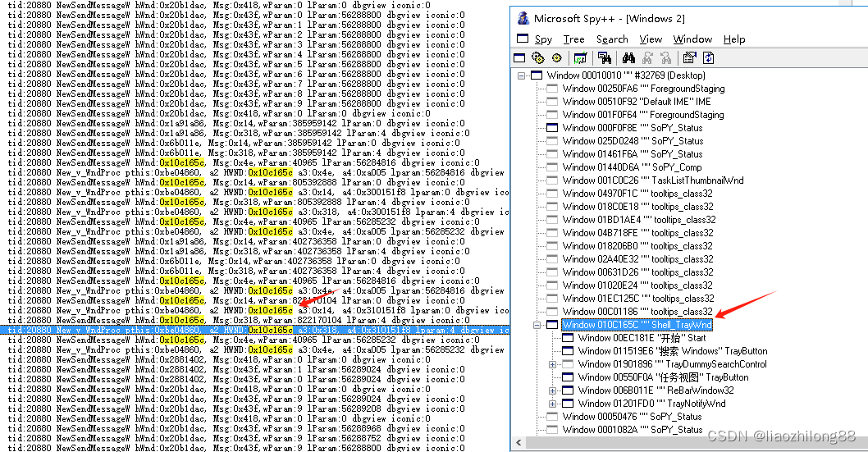Screen dimensions: 868x452
Task: Open the View menu
Action: pyautogui.click(x=651, y=39)
